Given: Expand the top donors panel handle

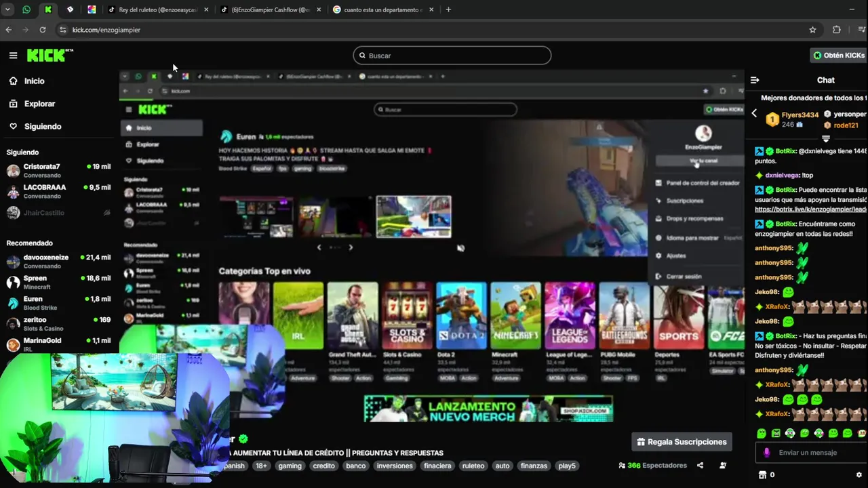Looking at the screenshot, I should click(x=825, y=139).
